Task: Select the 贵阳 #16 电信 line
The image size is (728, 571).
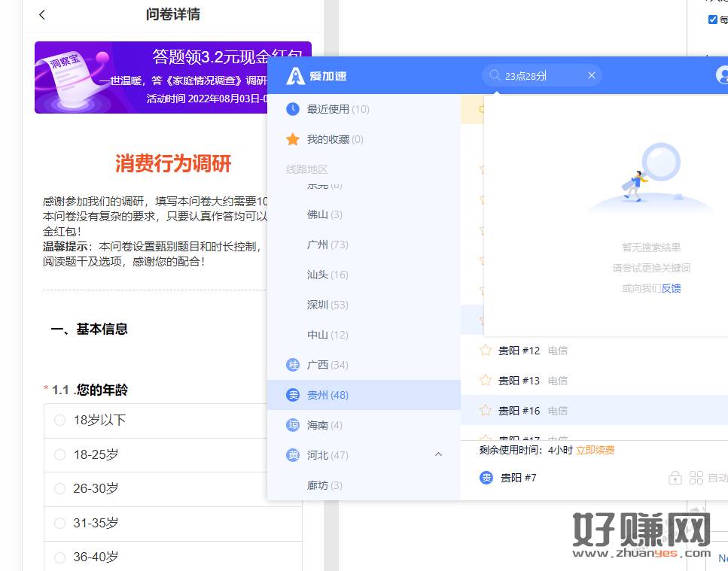Action: 594,411
